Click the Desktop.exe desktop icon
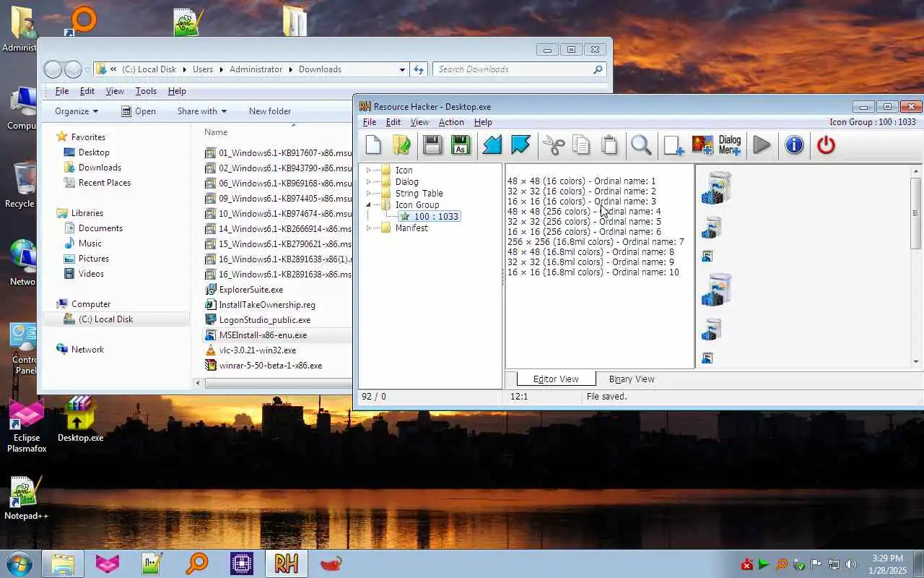This screenshot has height=578, width=924. coord(80,420)
